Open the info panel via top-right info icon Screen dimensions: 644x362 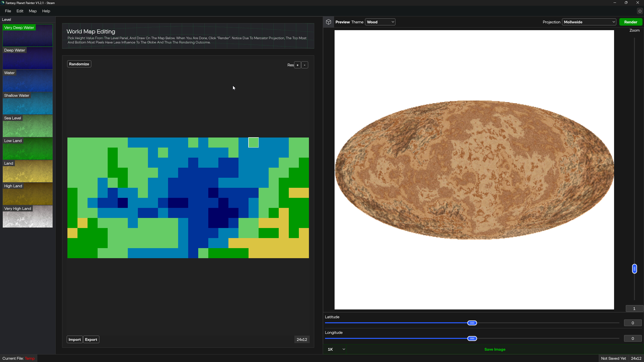(640, 11)
